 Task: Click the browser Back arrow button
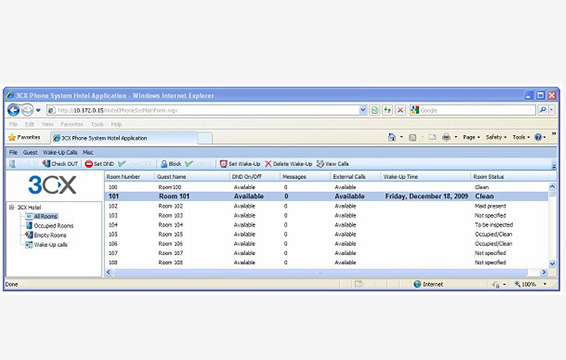[x=14, y=110]
